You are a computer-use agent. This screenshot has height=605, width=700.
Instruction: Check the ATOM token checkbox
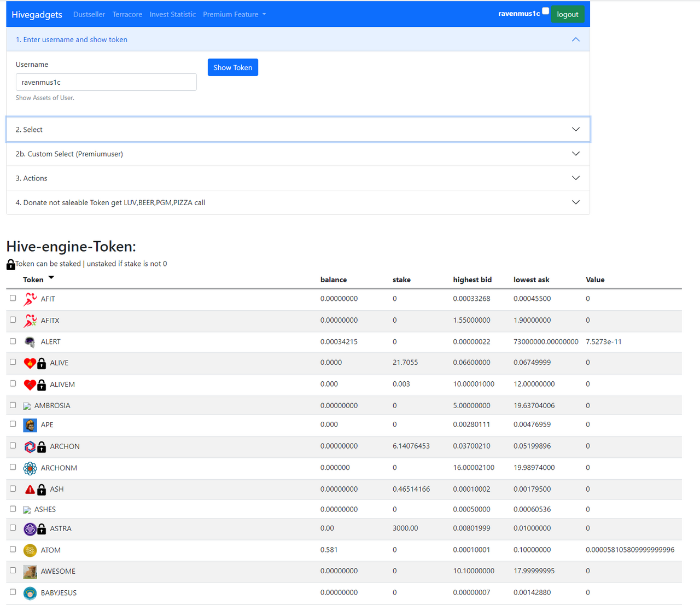coord(13,549)
